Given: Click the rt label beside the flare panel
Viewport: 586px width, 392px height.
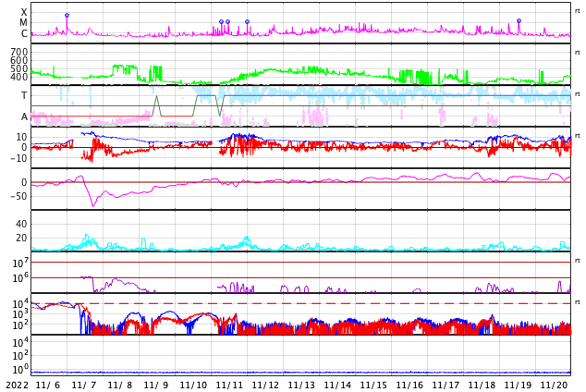Looking at the screenshot, I should pyautogui.click(x=578, y=11).
